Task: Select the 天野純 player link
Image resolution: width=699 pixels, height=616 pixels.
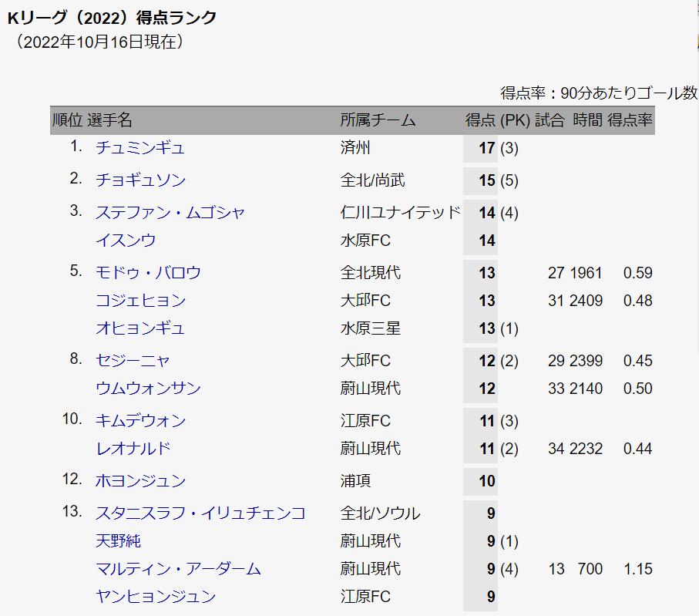Action: (118, 541)
